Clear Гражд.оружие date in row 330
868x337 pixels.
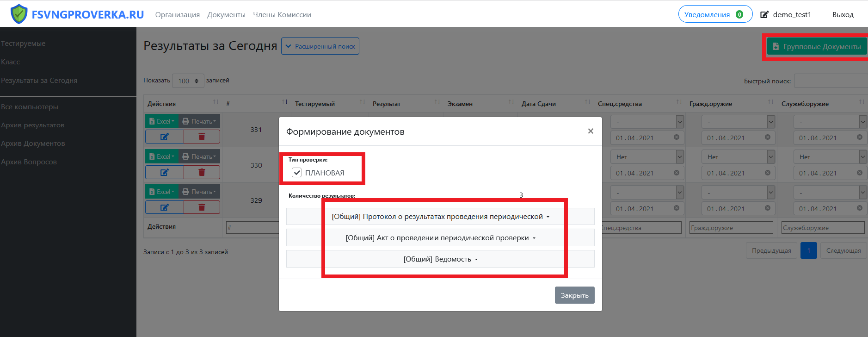tap(767, 173)
